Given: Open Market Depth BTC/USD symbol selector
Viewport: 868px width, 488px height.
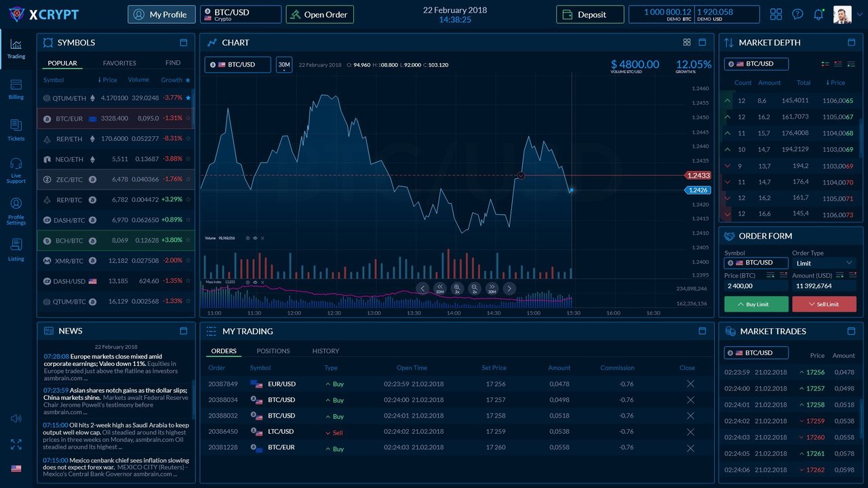Looking at the screenshot, I should [x=756, y=64].
